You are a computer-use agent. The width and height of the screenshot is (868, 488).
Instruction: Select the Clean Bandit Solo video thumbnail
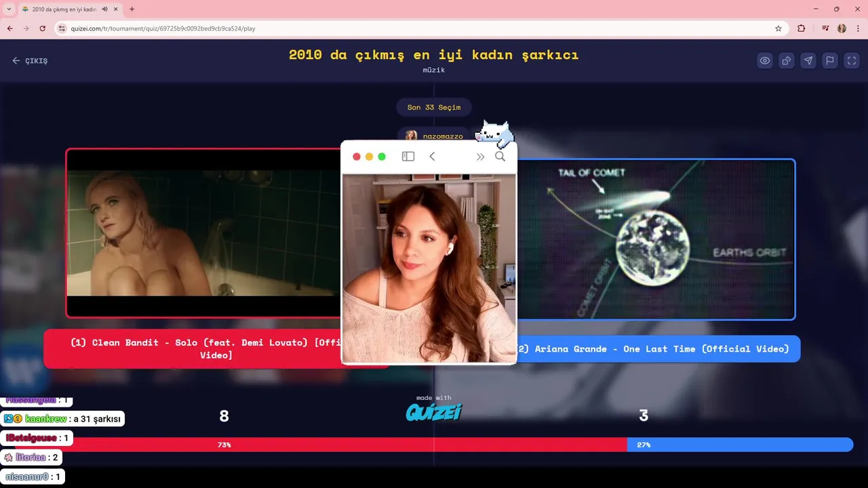pos(203,233)
